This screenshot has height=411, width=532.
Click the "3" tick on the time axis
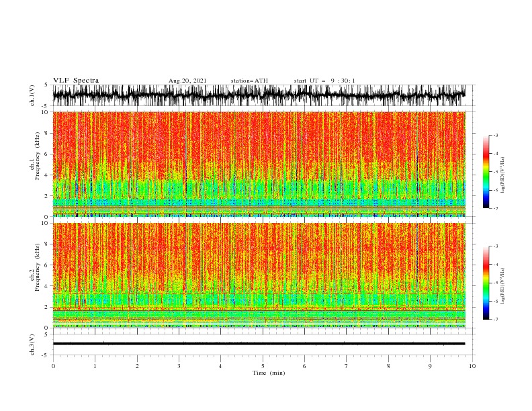coord(179,366)
